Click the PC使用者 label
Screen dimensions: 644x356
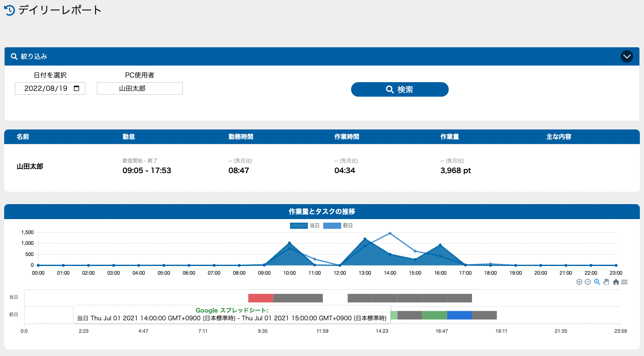[140, 75]
